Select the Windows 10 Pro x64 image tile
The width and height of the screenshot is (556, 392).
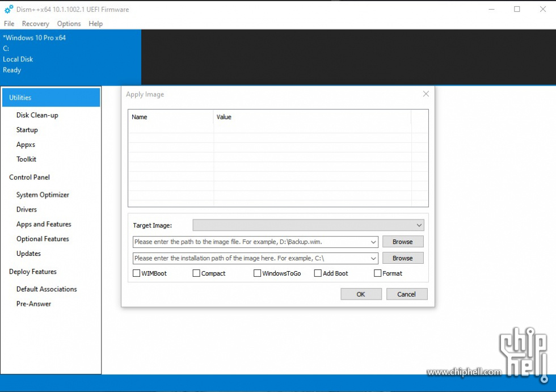[70, 57]
